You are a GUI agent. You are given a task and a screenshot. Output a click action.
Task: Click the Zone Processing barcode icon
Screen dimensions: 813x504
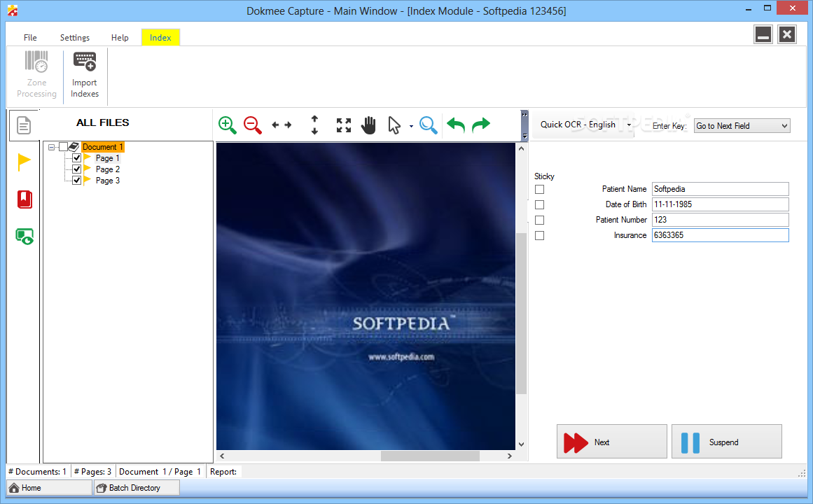click(36, 62)
